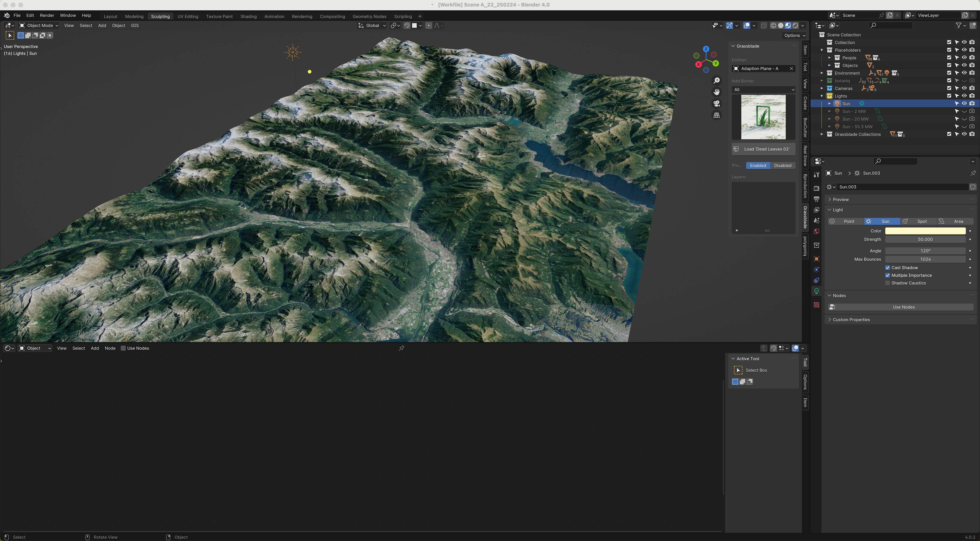Switch to rendered viewport shading
Image resolution: width=980 pixels, height=541 pixels.
795,26
